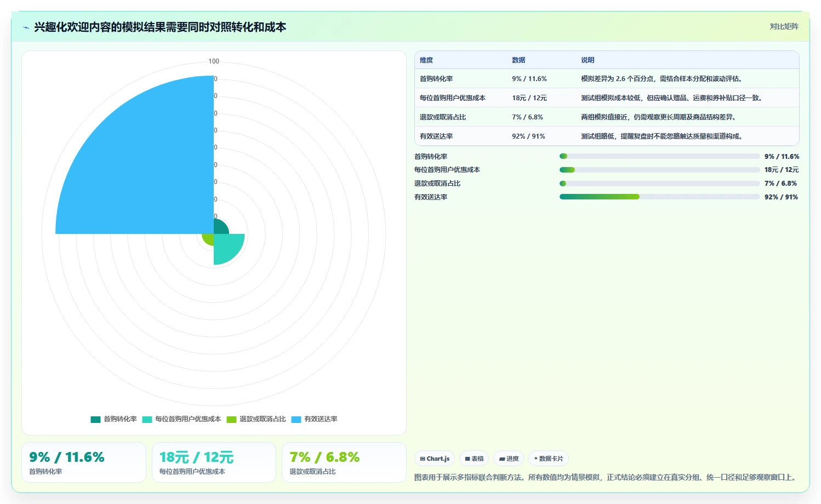
Task: Click the 首购转化率 progress row label
Action: click(x=431, y=157)
